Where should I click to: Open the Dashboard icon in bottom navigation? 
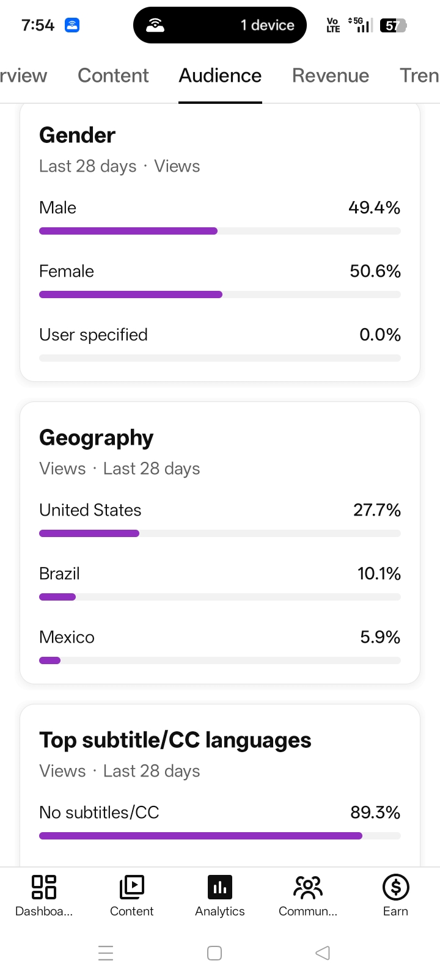(x=44, y=887)
